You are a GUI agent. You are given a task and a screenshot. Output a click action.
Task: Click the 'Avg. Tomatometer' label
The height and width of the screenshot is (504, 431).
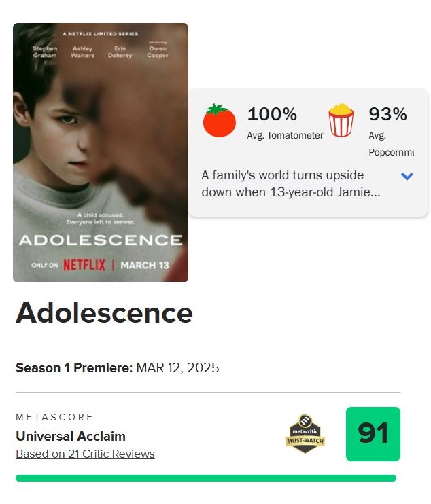tap(285, 135)
